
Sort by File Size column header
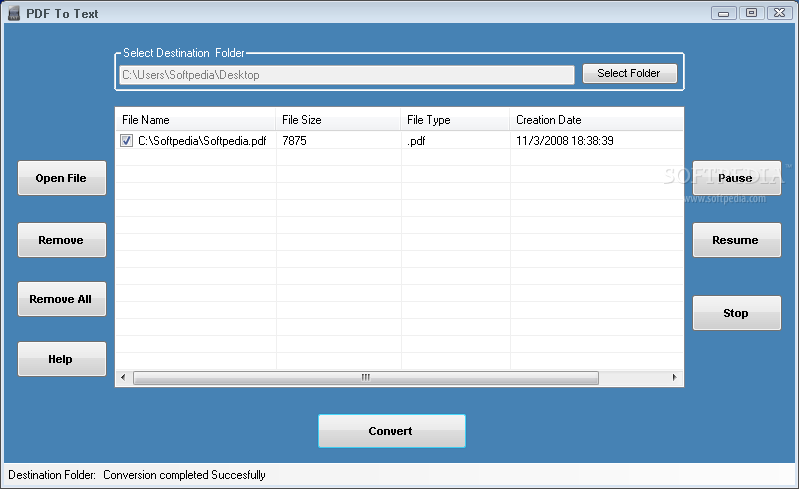click(x=338, y=120)
